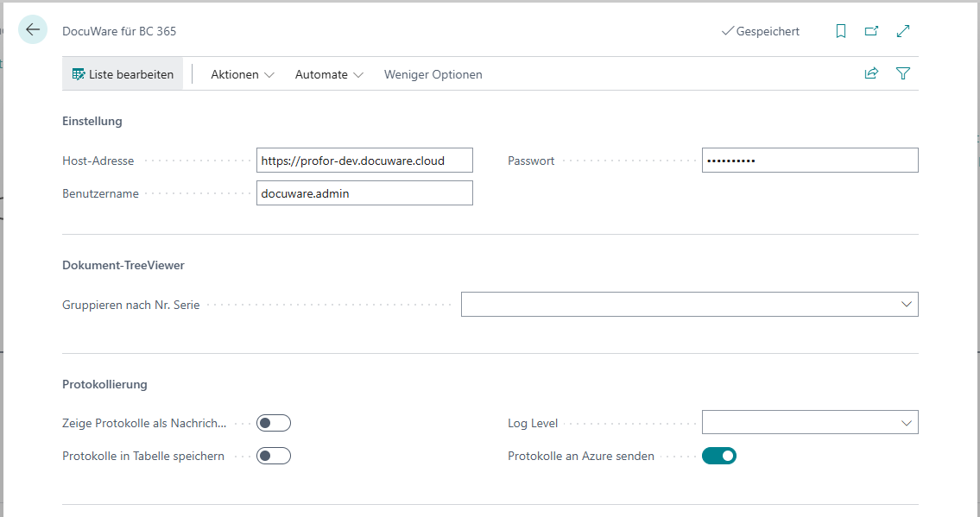Collapse the Dokument-TreeViewer section heading
980x517 pixels.
coord(123,265)
